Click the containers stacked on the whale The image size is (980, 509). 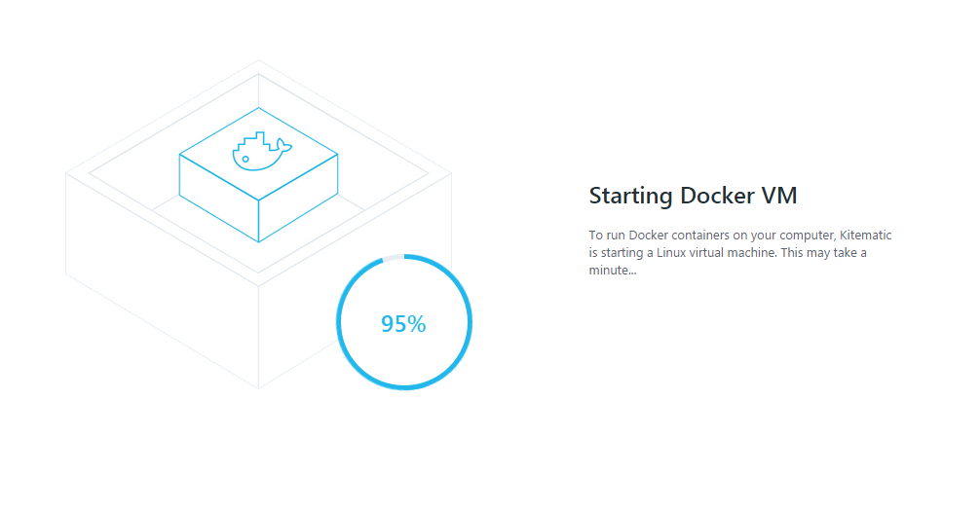(254, 142)
